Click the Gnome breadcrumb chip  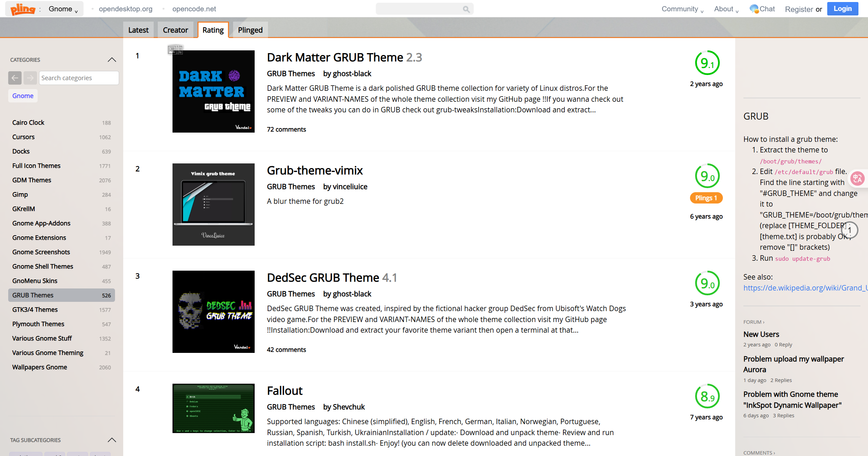coord(23,96)
